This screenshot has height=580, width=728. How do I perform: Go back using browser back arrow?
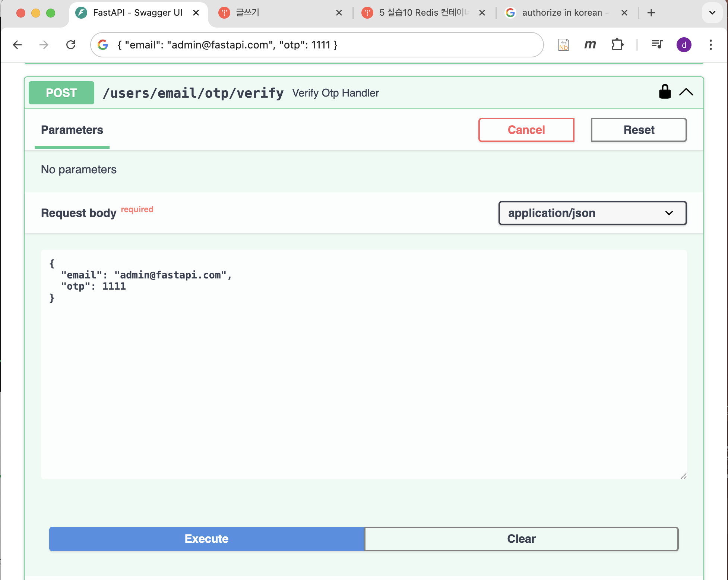18,45
